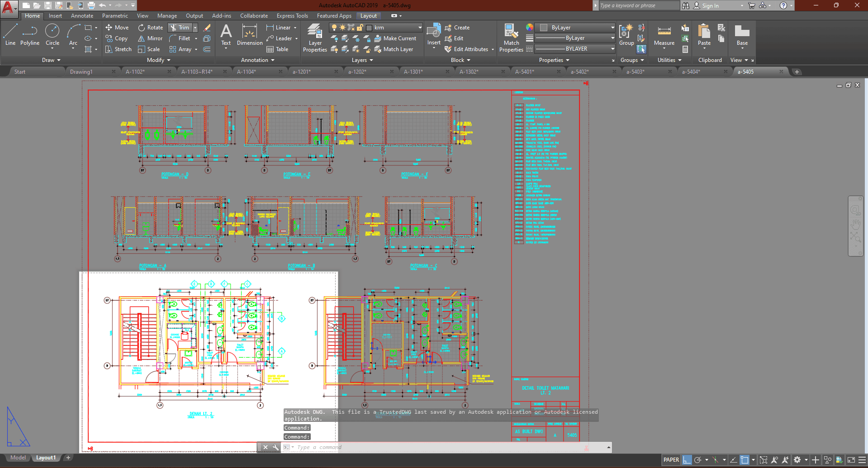
Task: Activate the Polyline tool
Action: [x=30, y=35]
